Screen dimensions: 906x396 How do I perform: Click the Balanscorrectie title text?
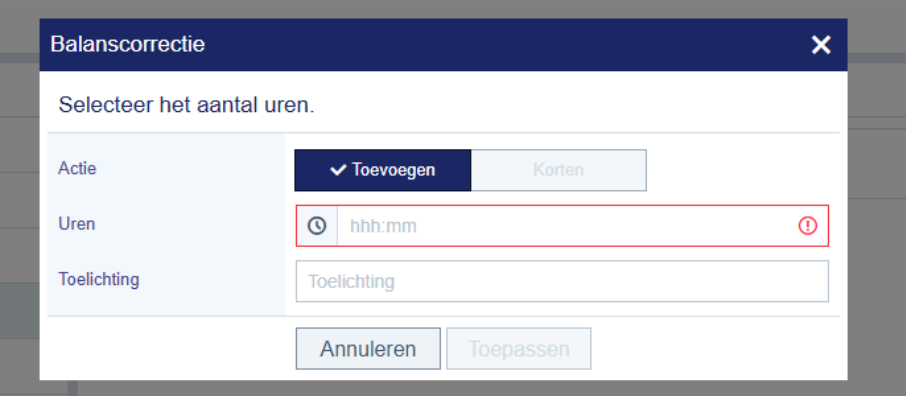(x=128, y=44)
